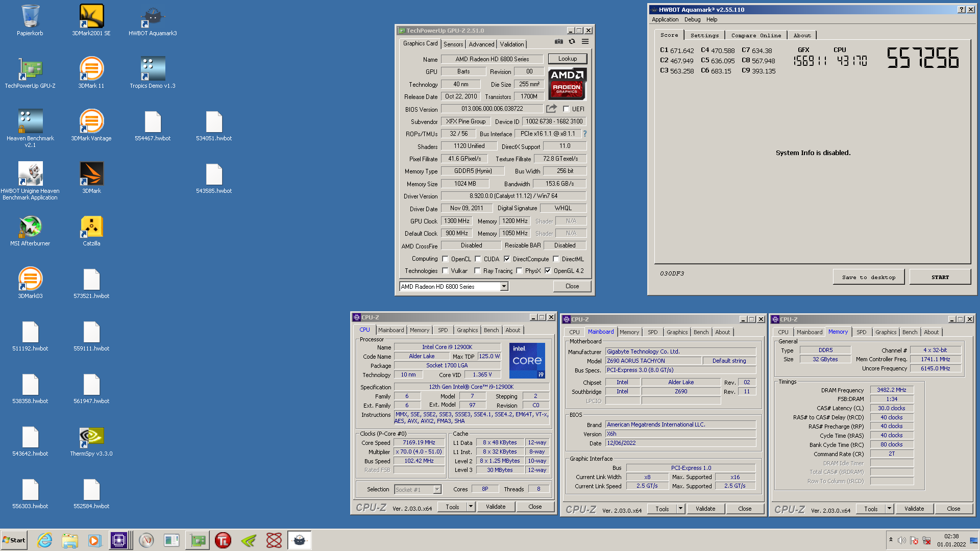
Task: Toggle the CUDA checkbox
Action: 478,259
